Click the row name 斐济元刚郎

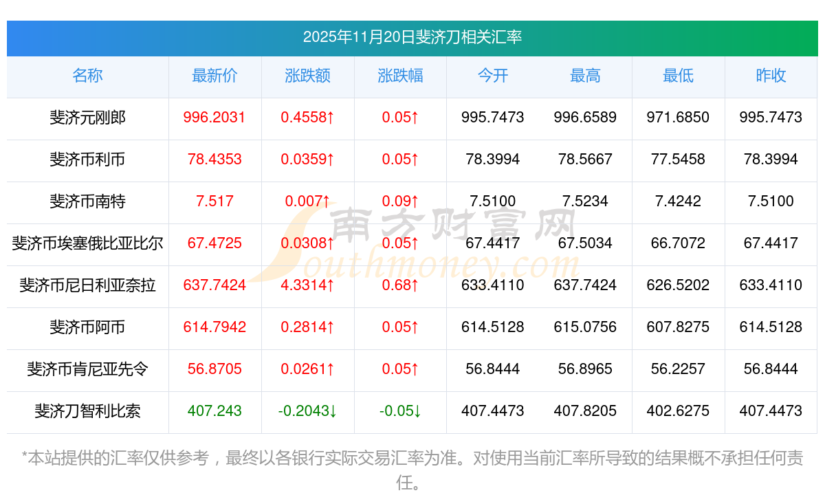pos(87,118)
